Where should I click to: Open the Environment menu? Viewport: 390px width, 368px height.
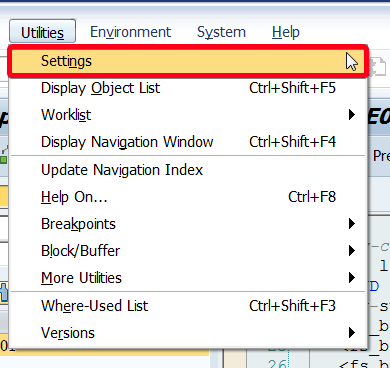point(130,32)
